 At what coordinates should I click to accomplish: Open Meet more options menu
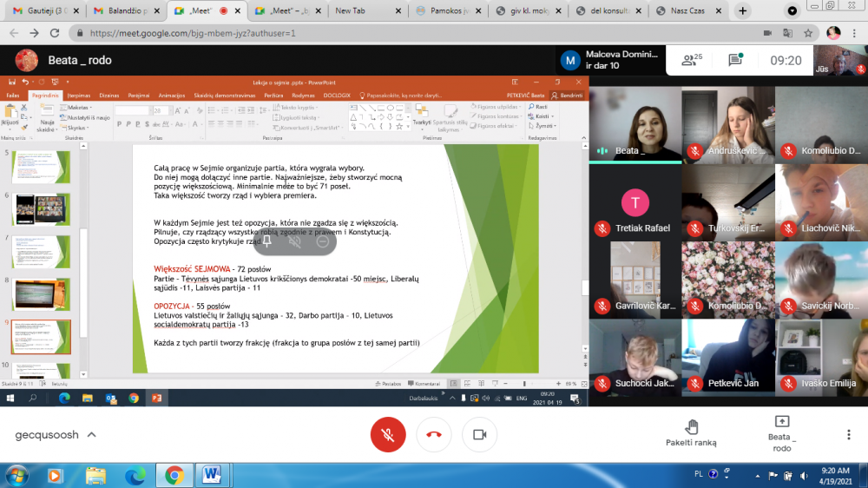[x=849, y=435]
